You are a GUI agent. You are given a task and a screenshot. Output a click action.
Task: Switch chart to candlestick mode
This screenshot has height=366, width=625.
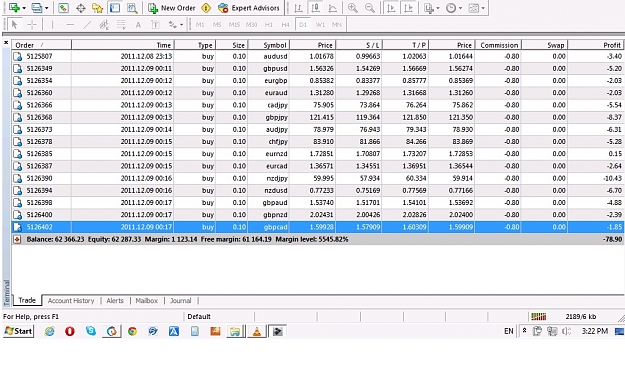point(315,8)
